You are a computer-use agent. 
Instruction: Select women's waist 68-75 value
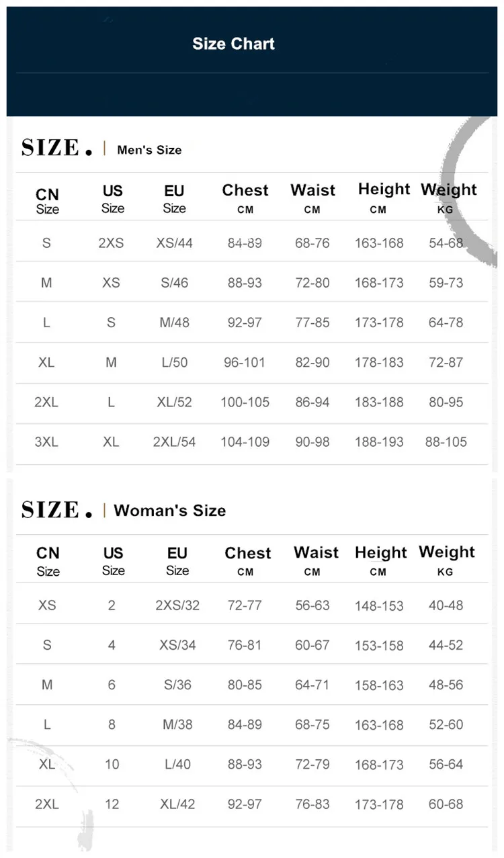[x=312, y=725]
